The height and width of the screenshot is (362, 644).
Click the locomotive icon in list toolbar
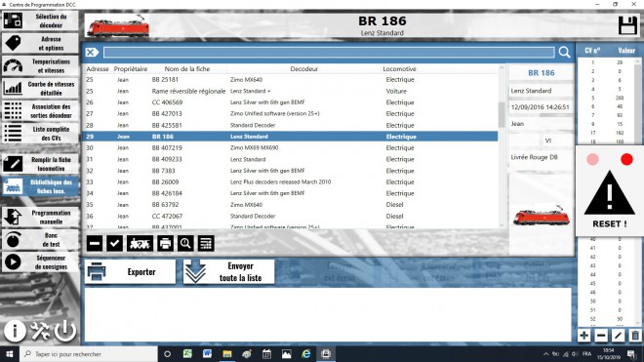point(140,244)
